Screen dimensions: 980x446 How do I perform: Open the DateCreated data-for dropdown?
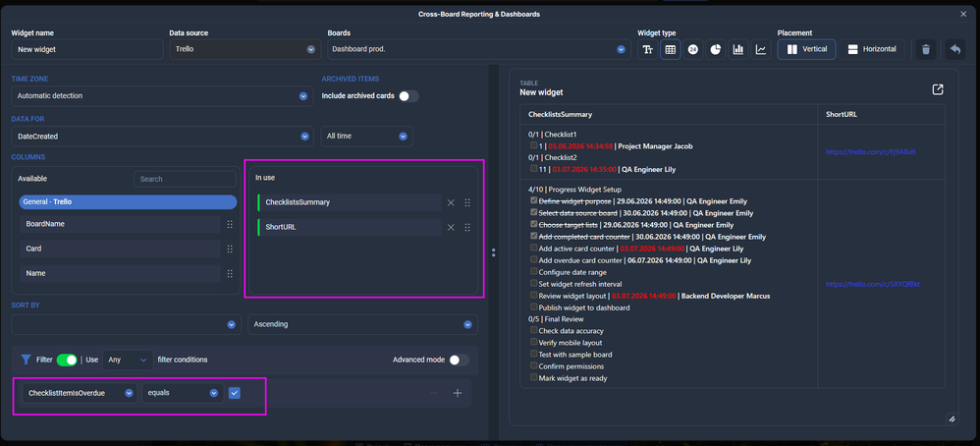[x=162, y=136]
